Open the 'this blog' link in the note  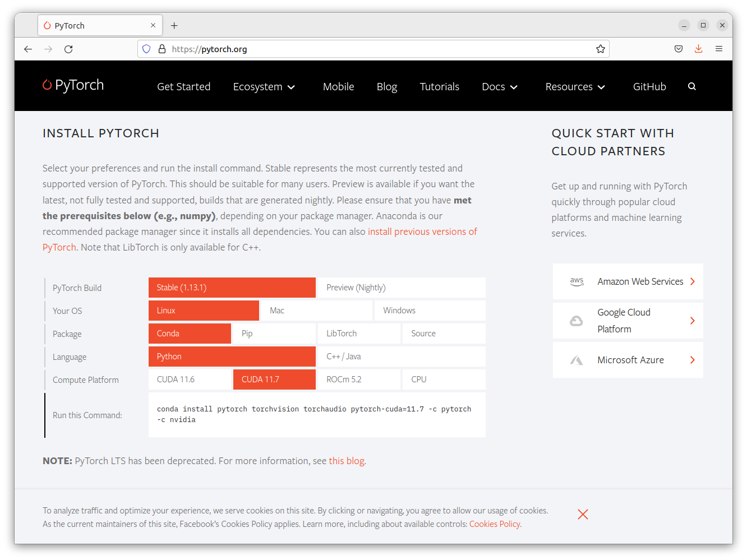pyautogui.click(x=347, y=461)
